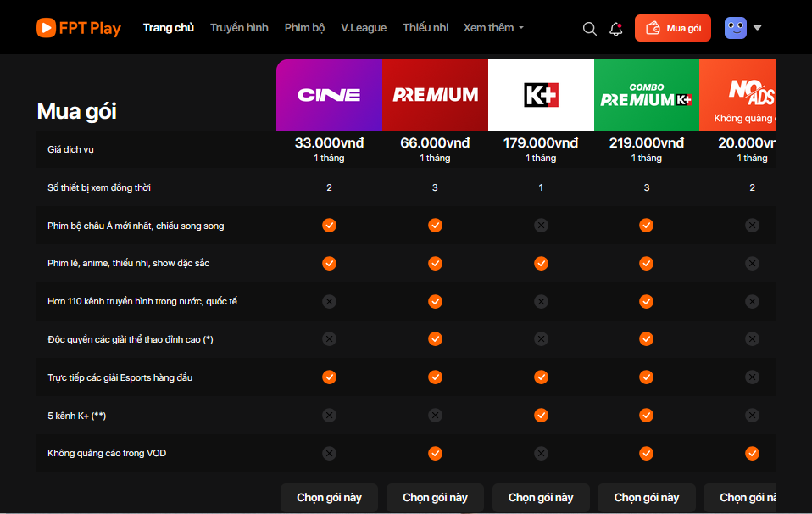This screenshot has height=514, width=812.
Task: Click the Mua gói page heading
Action: 76,111
